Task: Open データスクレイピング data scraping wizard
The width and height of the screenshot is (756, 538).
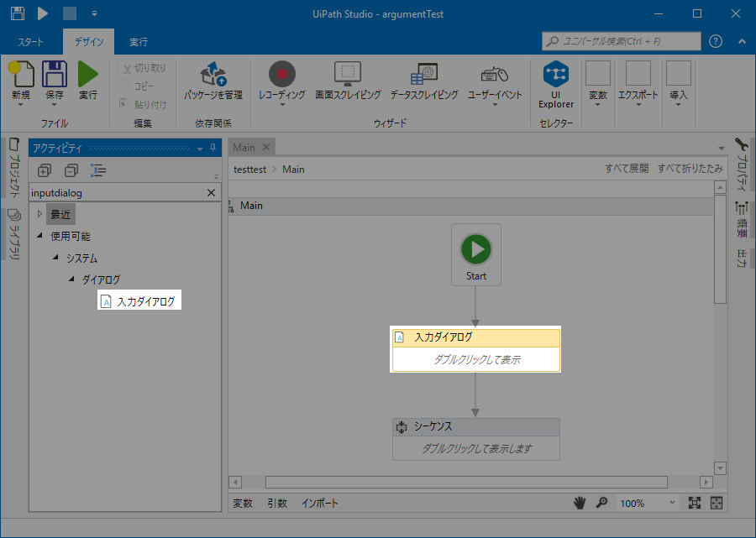Action: pos(424,80)
